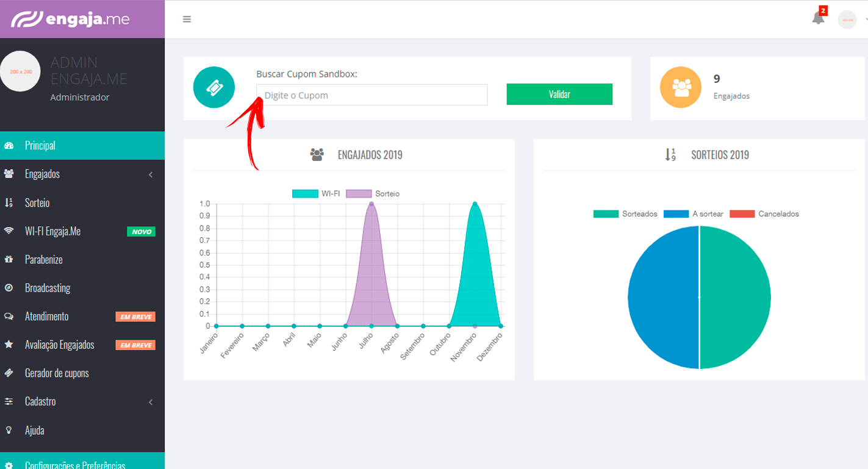Click the Broadcasting target icon
This screenshot has height=469, width=868.
pos(9,288)
